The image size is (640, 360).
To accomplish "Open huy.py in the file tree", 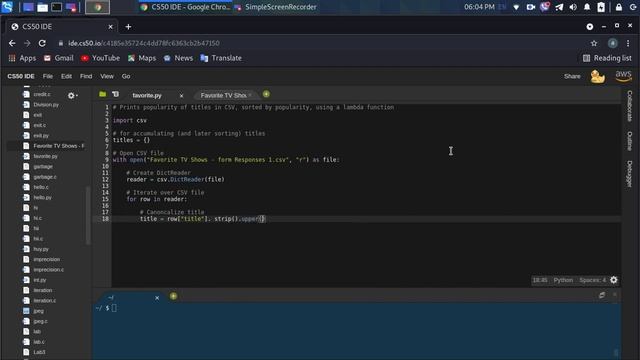I will click(41, 249).
